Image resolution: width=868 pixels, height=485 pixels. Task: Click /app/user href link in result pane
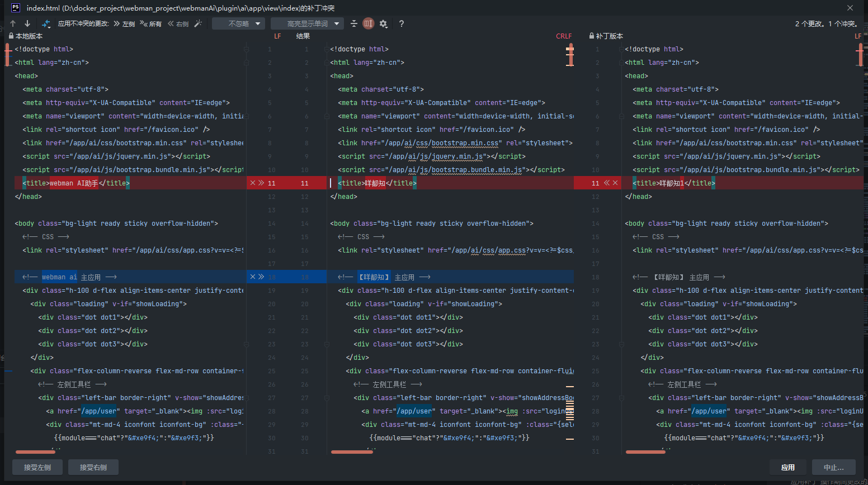414,411
